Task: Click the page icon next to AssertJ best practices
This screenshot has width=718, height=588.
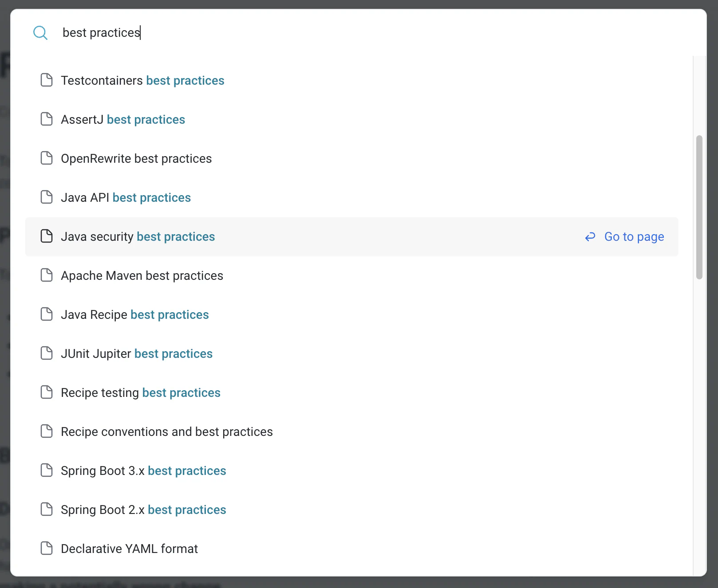Action: tap(47, 119)
